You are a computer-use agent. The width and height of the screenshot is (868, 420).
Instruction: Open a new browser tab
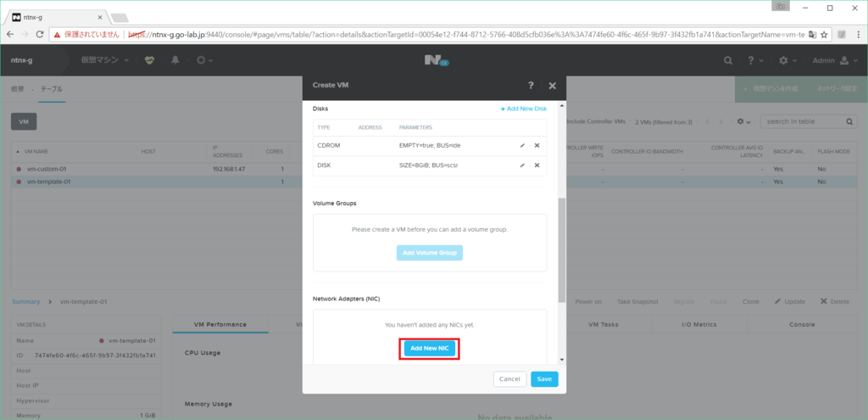coord(119,18)
